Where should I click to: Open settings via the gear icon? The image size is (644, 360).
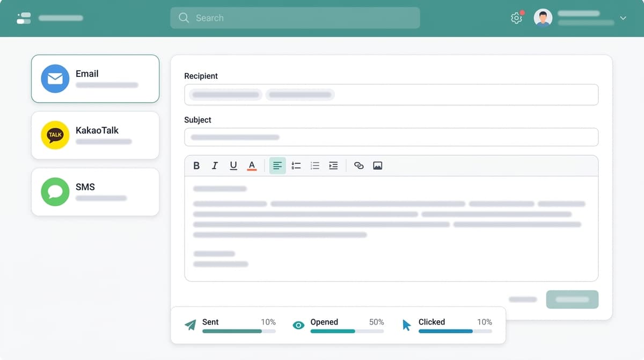[516, 18]
